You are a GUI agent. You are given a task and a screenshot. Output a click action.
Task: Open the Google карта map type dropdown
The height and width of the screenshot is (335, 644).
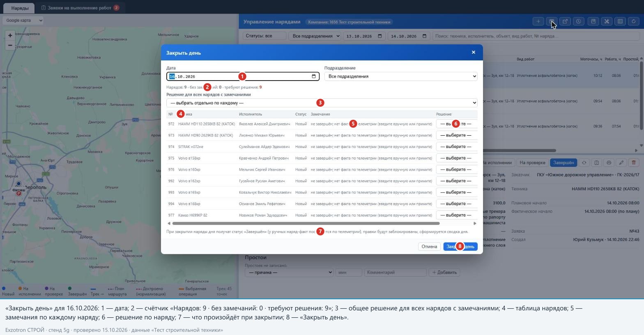(23, 20)
